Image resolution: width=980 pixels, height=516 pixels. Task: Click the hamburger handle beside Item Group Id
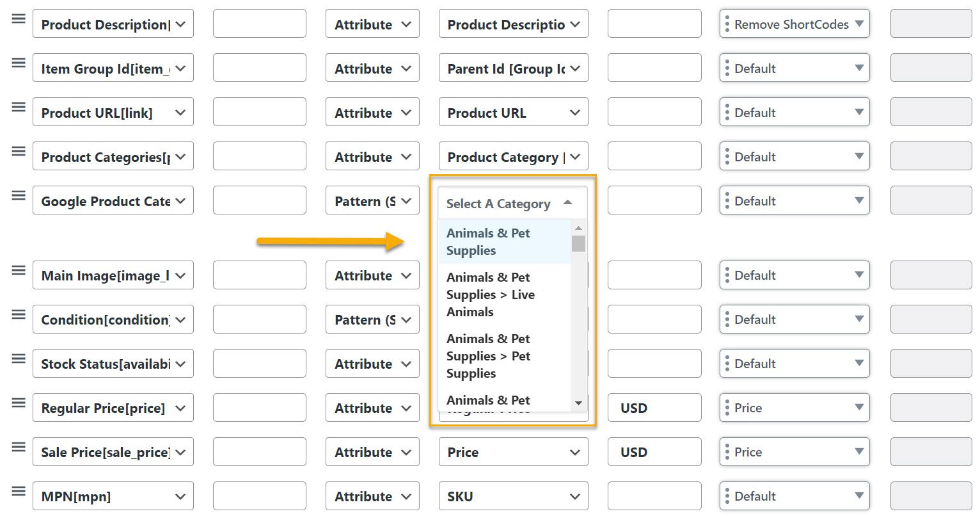pos(19,63)
